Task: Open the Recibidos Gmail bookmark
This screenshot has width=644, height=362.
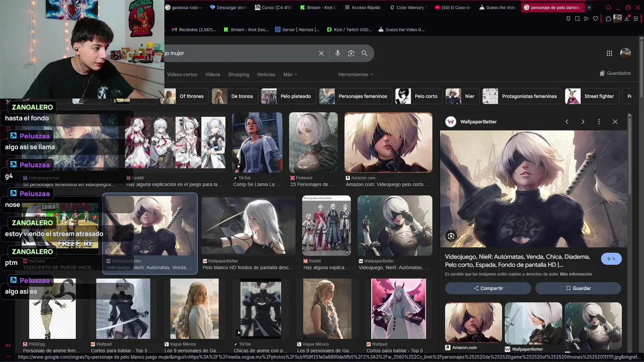Action: (x=194, y=30)
